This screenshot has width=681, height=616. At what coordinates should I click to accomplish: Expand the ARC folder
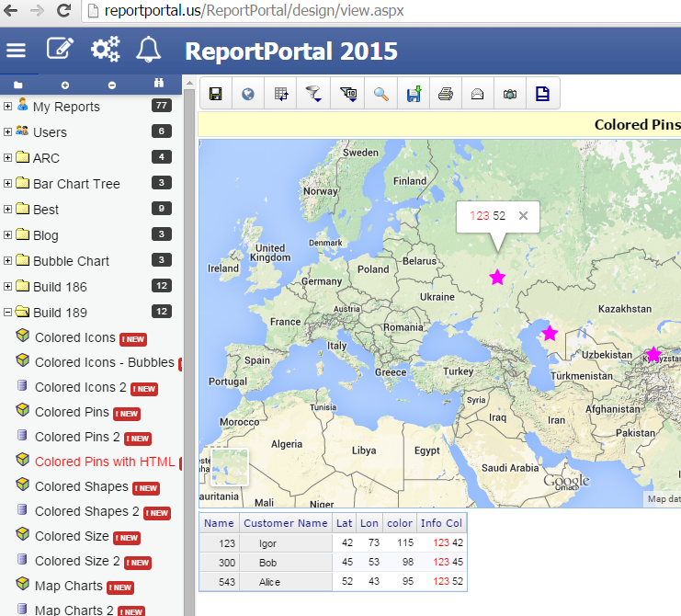pos(7,158)
